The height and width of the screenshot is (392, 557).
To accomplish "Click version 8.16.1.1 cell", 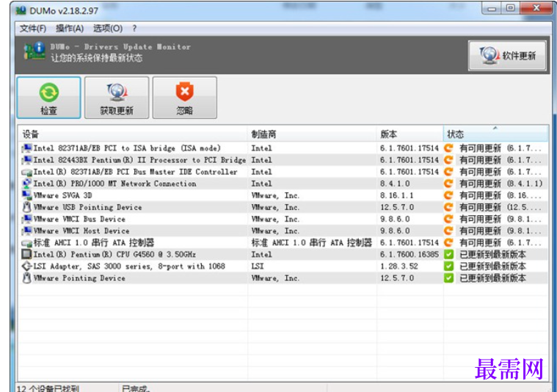I will coord(396,195).
